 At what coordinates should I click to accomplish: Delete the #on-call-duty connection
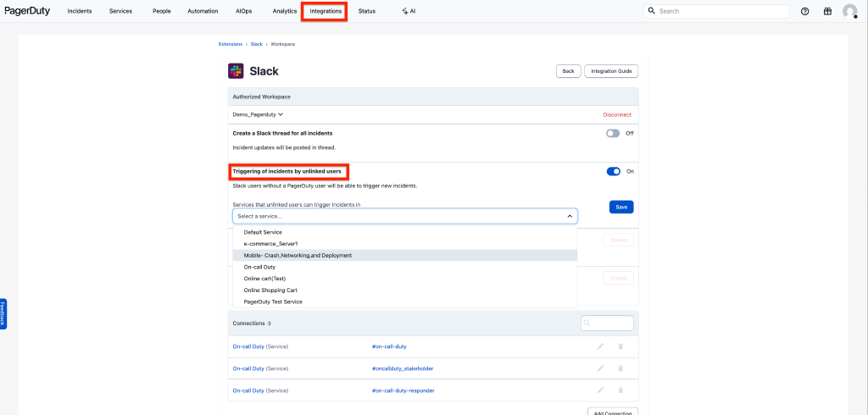(x=620, y=346)
